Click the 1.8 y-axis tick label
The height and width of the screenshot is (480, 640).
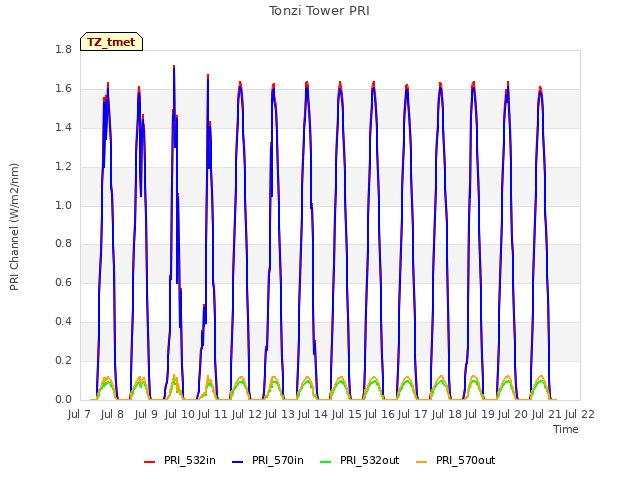coord(63,49)
